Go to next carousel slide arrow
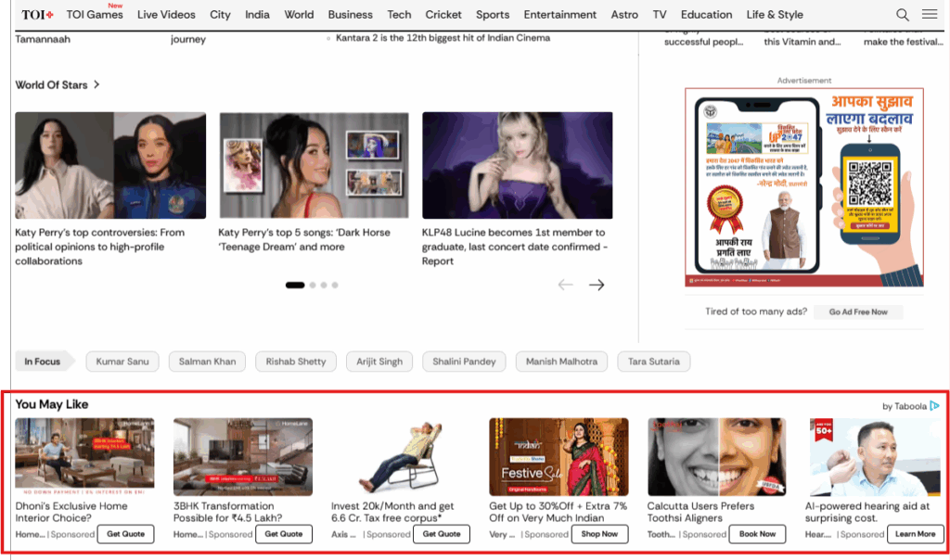This screenshot has width=950, height=560. coord(597,285)
